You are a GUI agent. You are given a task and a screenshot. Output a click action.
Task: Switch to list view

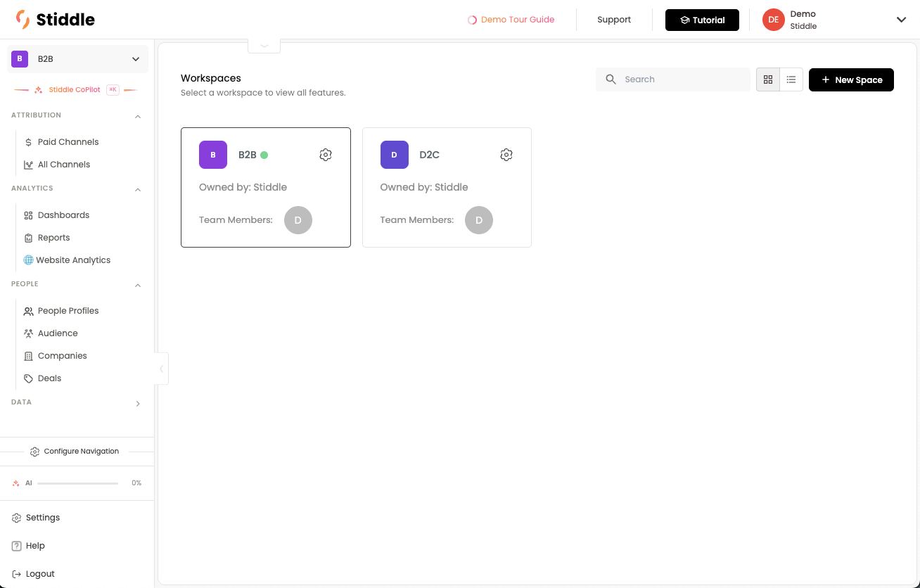point(791,79)
